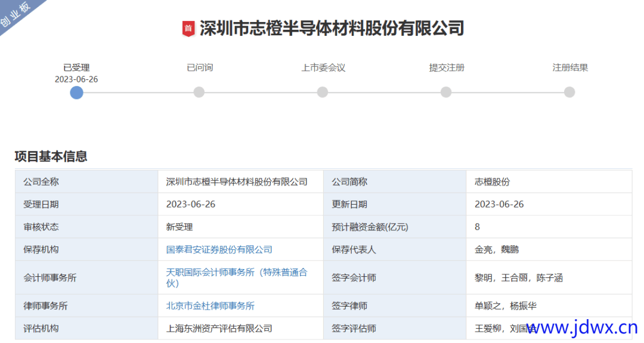Viewport: 644px width, 343px height.
Task: Click the 金亮，魏鹏 value cell
Action: pos(549,249)
